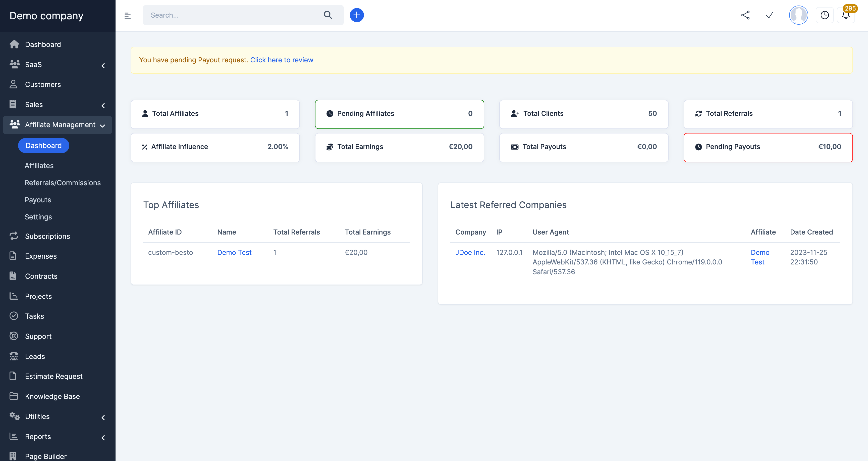Open notifications bell showing 295
This screenshot has width=868, height=461.
point(846,15)
